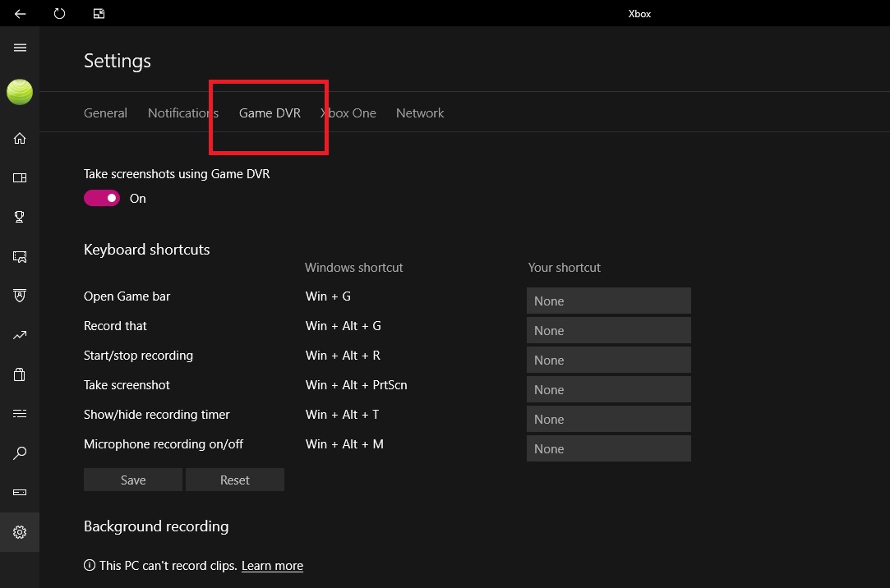
Task: Click the Show/hide recording timer label
Action: click(x=157, y=415)
